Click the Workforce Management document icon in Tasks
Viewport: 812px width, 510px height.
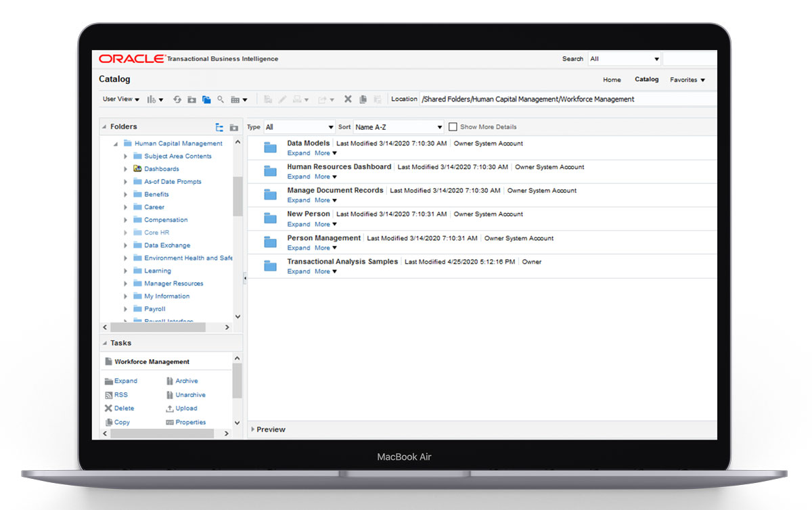pos(108,362)
